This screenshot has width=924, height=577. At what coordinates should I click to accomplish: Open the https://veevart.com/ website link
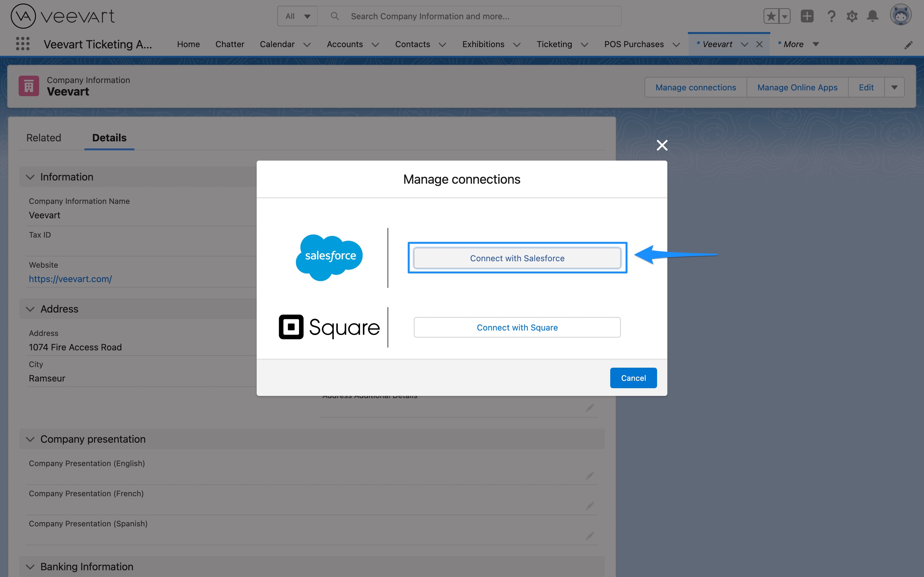coord(70,279)
